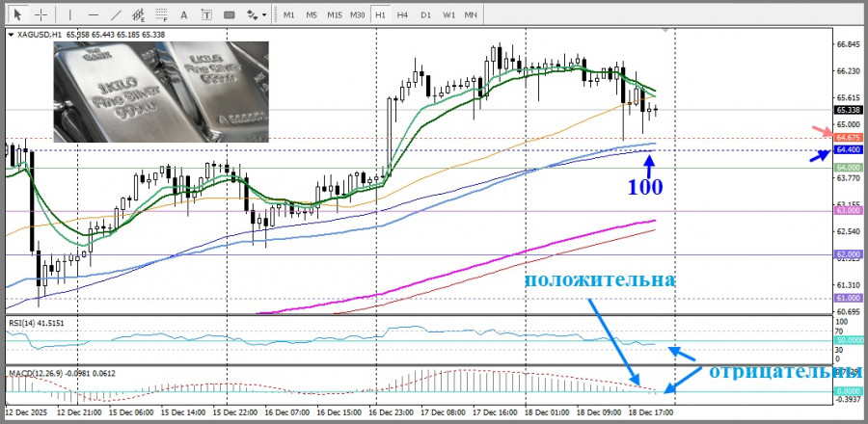
Task: Toggle the active H1 timeframe button
Action: [380, 14]
